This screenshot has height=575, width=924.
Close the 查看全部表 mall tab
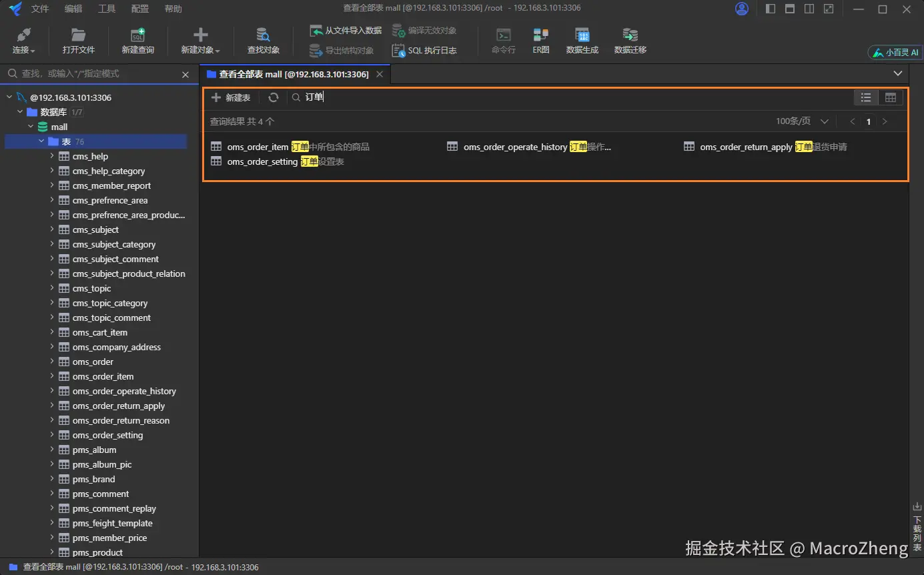point(380,74)
